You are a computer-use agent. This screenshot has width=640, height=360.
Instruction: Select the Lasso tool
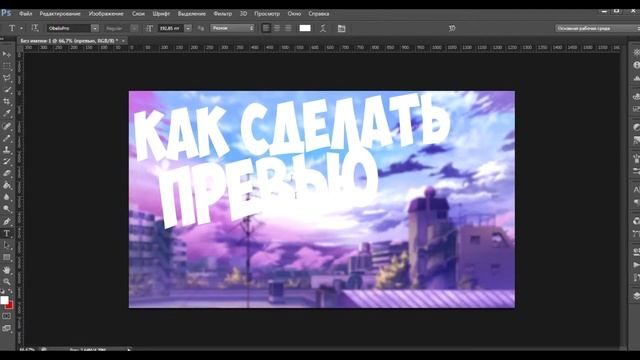pos(7,78)
